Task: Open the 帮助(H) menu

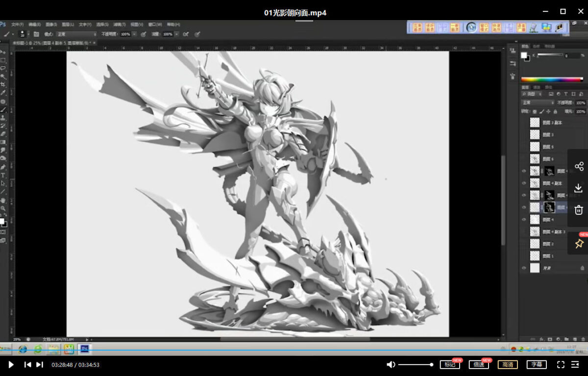Action: click(173, 24)
